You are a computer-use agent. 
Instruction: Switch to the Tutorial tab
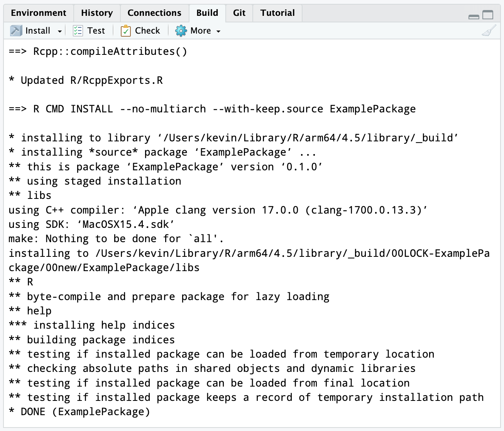click(x=277, y=13)
